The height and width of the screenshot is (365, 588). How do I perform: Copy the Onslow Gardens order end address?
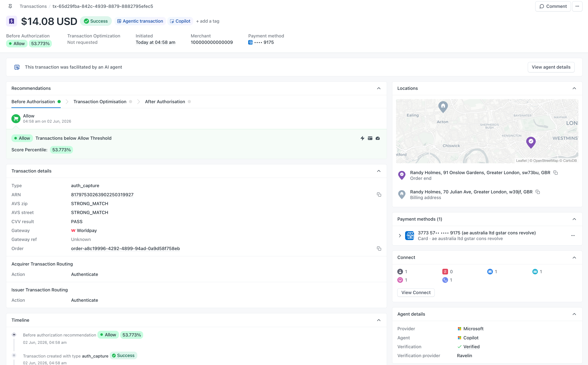pyautogui.click(x=555, y=173)
